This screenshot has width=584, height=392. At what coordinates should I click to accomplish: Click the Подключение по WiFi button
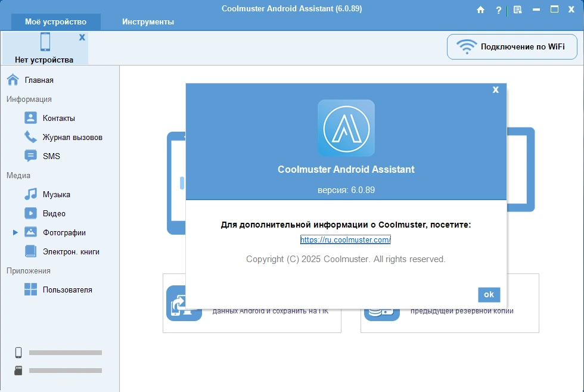pyautogui.click(x=512, y=47)
